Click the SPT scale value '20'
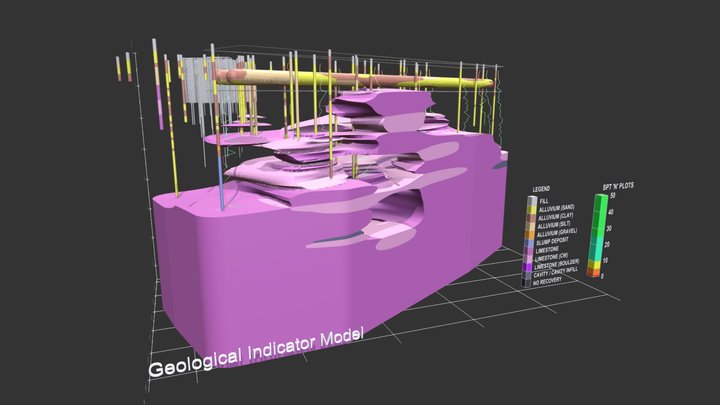This screenshot has width=720, height=405. 607,245
